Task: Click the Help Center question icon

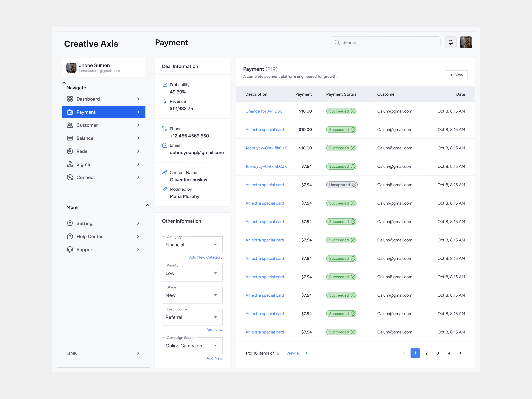Action: point(70,236)
